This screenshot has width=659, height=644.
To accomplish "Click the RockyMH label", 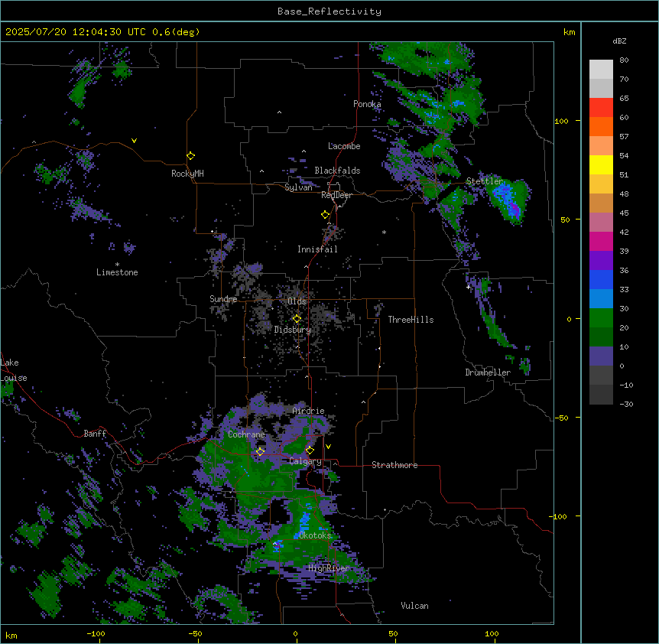I will coord(187,174).
